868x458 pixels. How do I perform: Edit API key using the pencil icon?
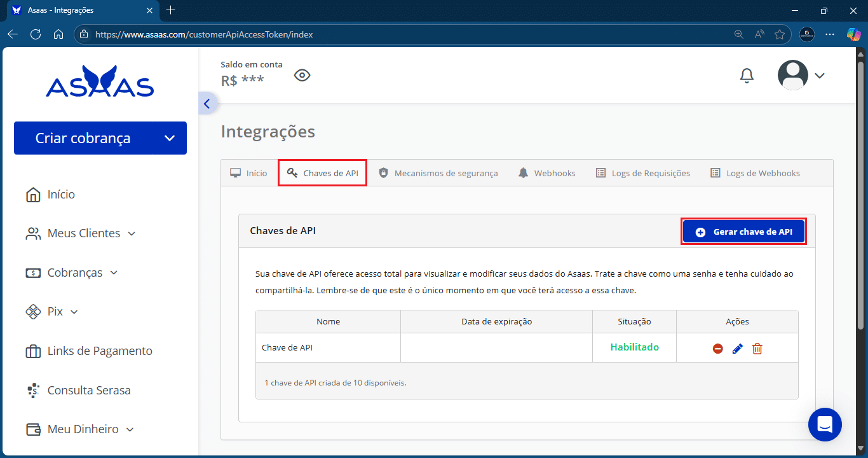[x=737, y=349]
